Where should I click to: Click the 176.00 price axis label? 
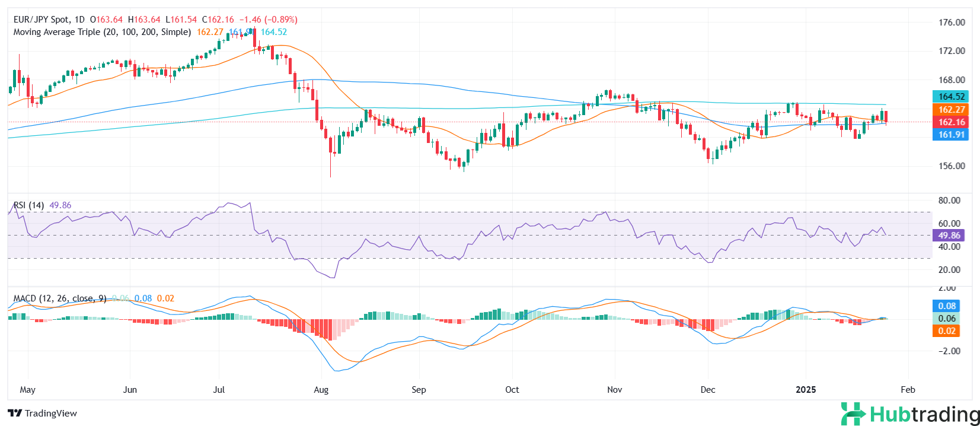[x=952, y=23]
